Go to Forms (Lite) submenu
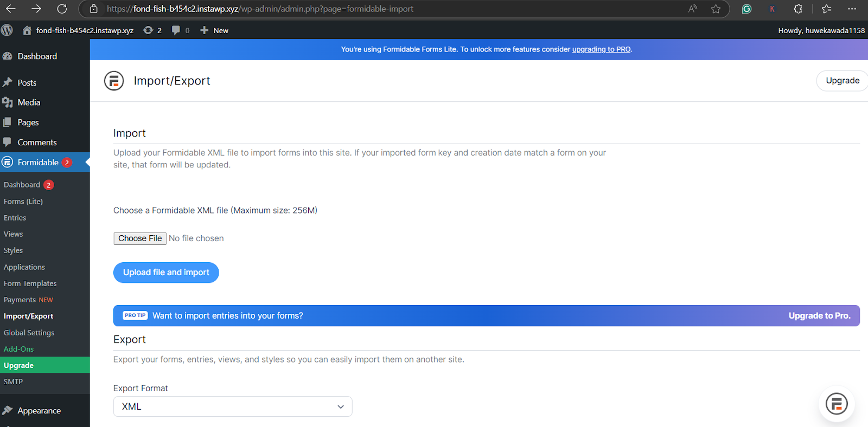The height and width of the screenshot is (427, 868). click(23, 201)
